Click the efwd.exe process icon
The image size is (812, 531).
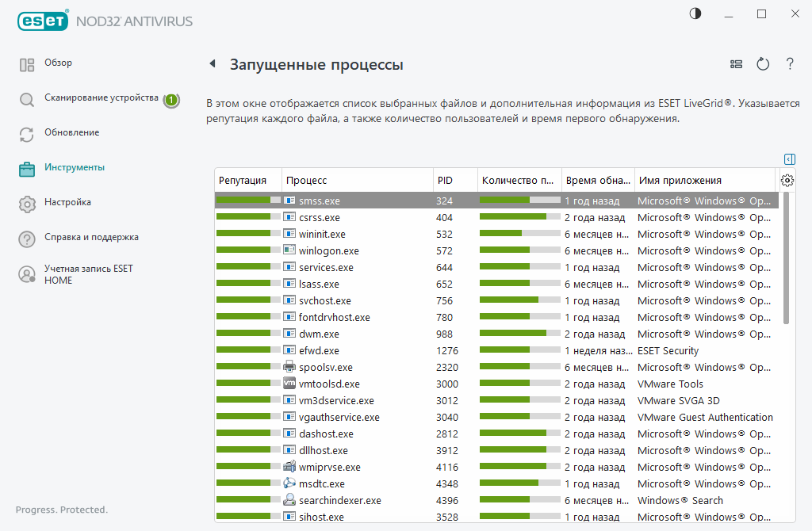click(x=289, y=350)
